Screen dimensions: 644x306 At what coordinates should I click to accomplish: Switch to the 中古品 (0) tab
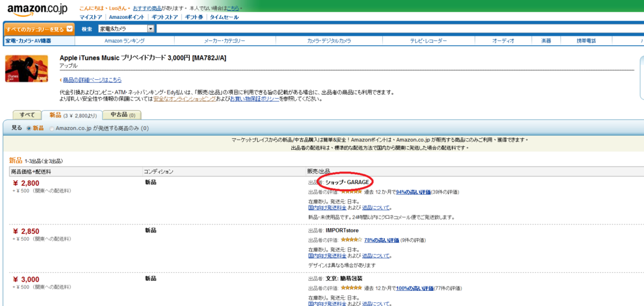coord(123,115)
